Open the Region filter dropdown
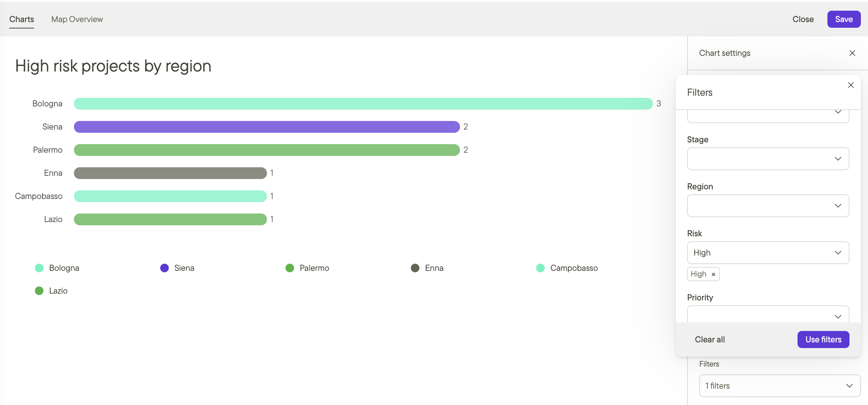This screenshot has height=405, width=868. point(768,206)
